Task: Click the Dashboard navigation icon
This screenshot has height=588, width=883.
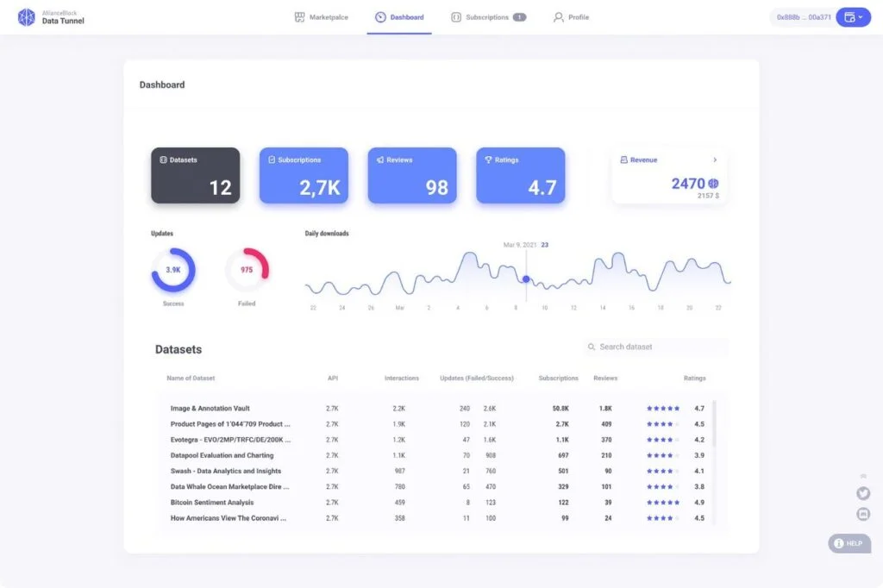Action: point(379,16)
